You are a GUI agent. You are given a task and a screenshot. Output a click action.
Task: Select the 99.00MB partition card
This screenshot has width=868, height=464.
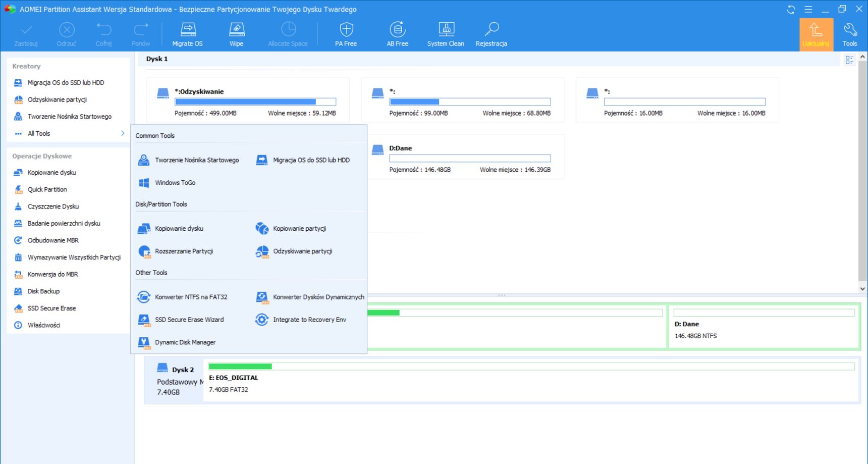[x=463, y=100]
